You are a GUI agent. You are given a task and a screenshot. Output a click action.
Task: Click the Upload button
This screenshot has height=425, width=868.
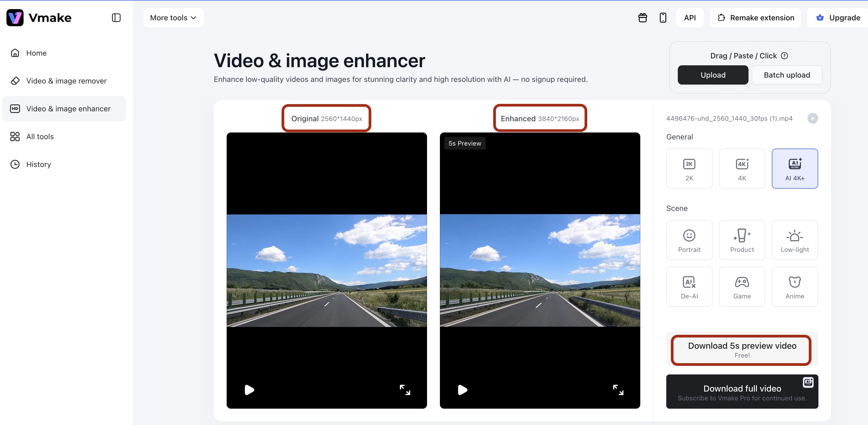coord(713,75)
